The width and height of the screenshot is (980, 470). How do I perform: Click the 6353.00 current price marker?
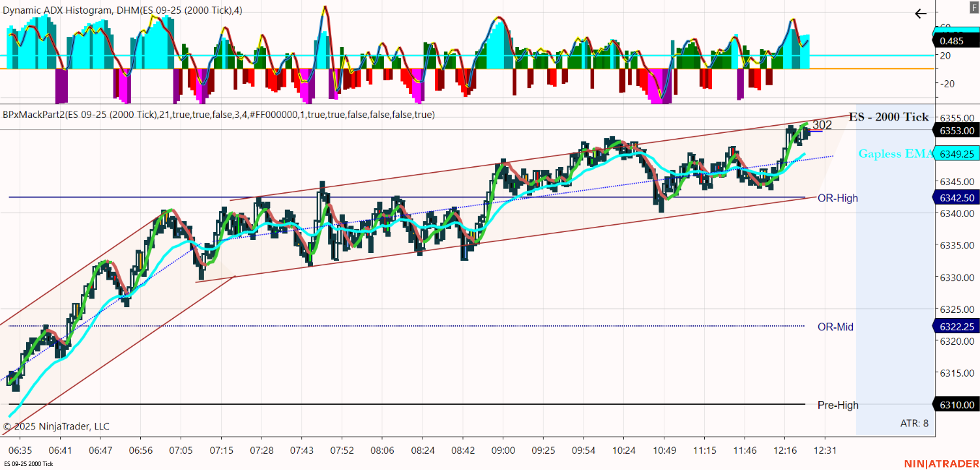pyautogui.click(x=957, y=130)
